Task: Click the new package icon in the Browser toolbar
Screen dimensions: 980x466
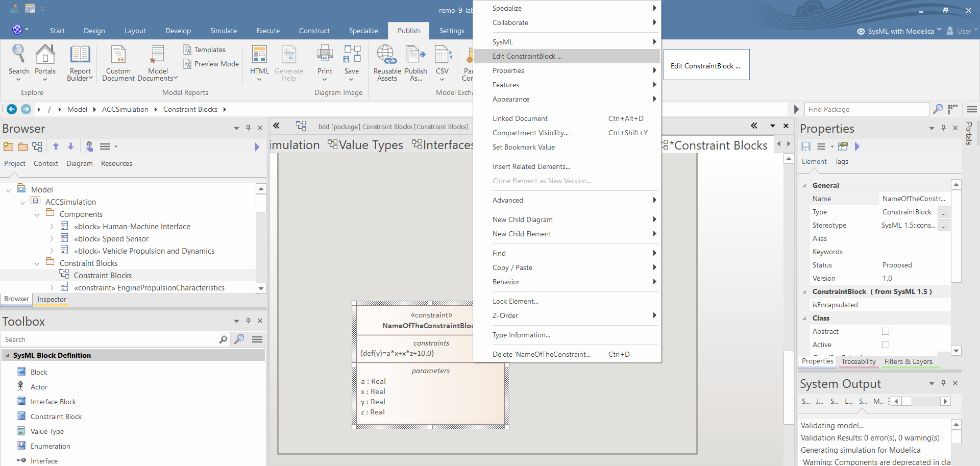Action: point(8,146)
